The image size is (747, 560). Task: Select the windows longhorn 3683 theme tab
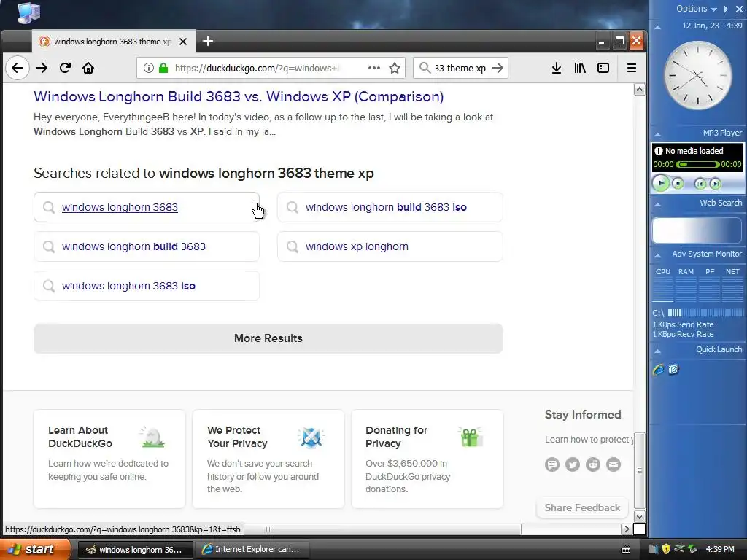coord(113,42)
